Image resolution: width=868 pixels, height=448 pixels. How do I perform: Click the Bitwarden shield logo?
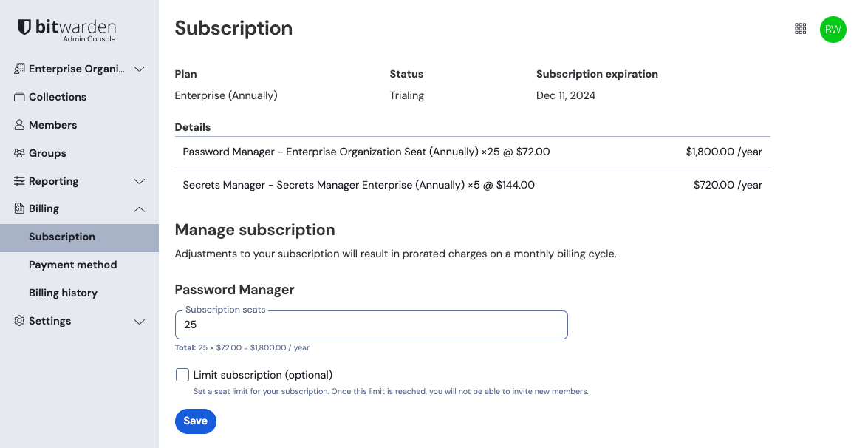pos(23,27)
